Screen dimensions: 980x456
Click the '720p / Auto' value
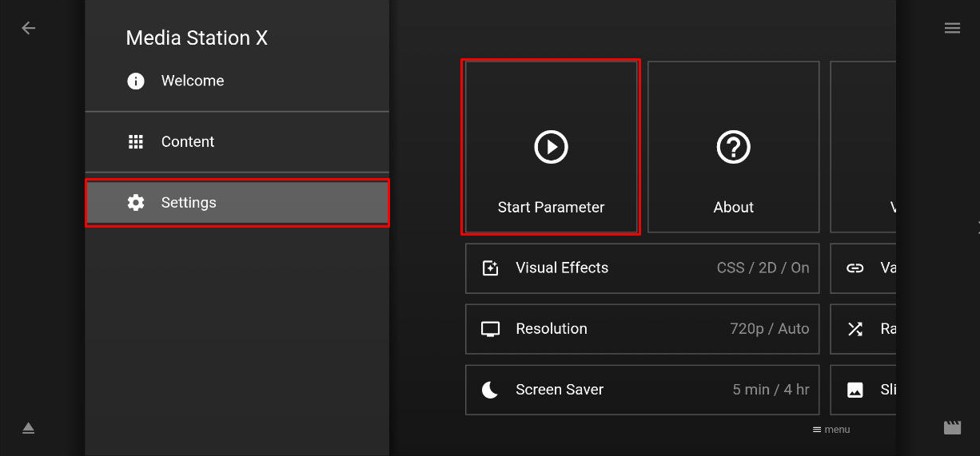769,329
